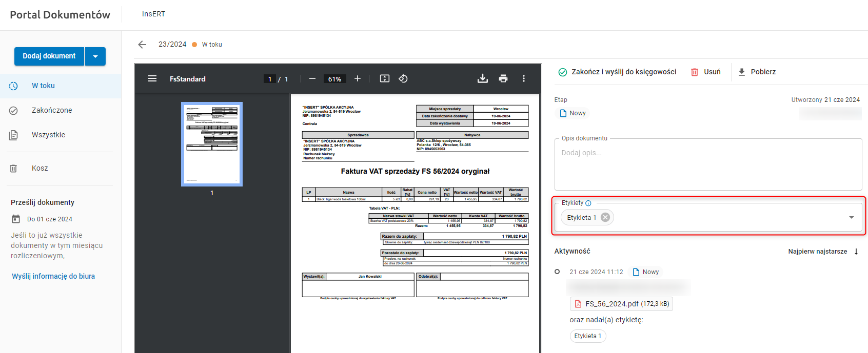Click the 61% zoom level field
Viewport: 868px width, 353px height.
pyautogui.click(x=335, y=79)
